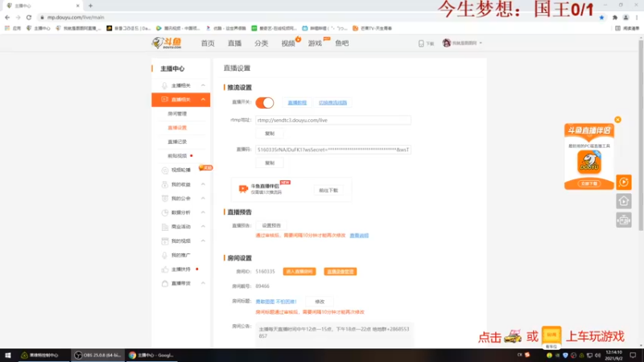Click the 视频轮播 sidebar icon
Image resolution: width=644 pixels, height=362 pixels.
(165, 170)
